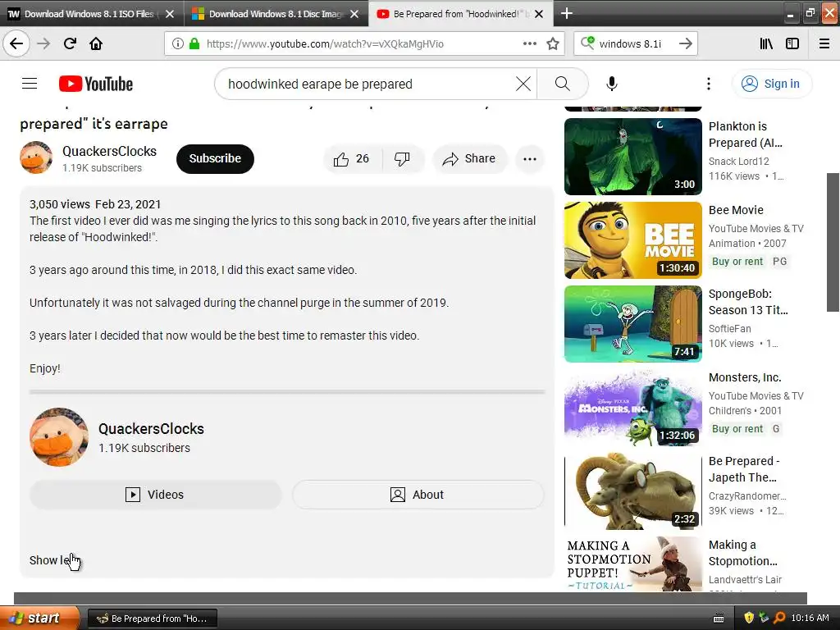This screenshot has width=840, height=630.
Task: Click the magnifier tray icon
Action: coord(779,619)
